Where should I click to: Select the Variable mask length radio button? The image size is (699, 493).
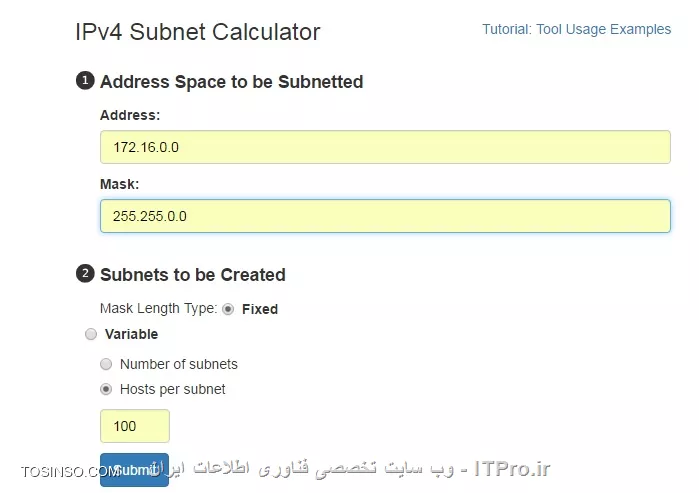coord(91,334)
